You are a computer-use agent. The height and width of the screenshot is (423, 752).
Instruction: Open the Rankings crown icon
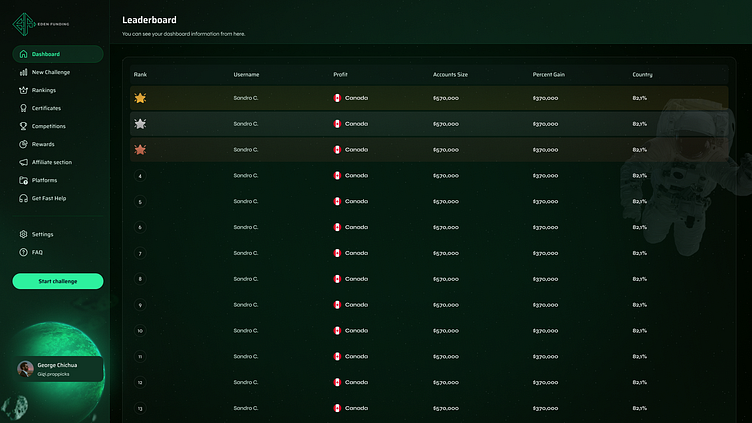[23, 90]
